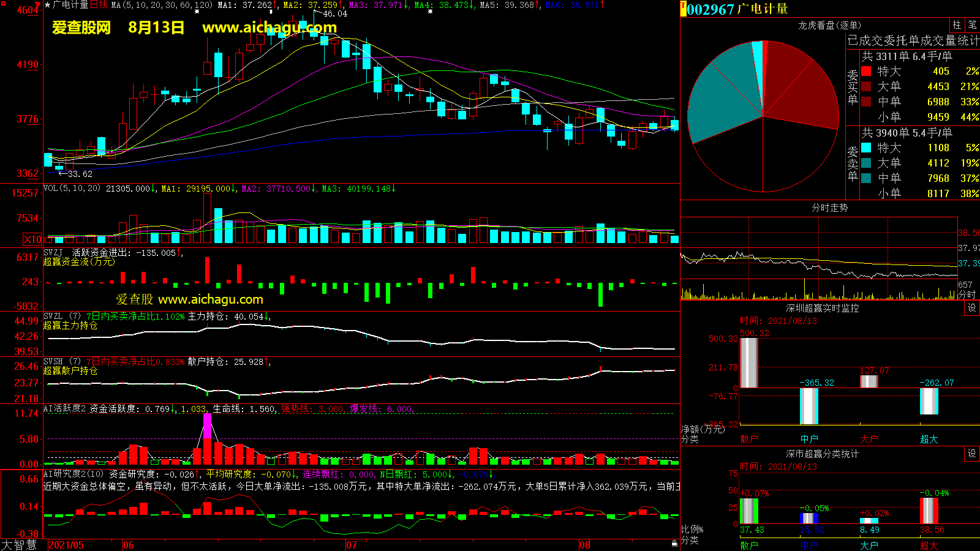This screenshot has width=980, height=551.
Task: Open 设 settings for 深市超赢分类统计 panel
Action: (x=972, y=454)
